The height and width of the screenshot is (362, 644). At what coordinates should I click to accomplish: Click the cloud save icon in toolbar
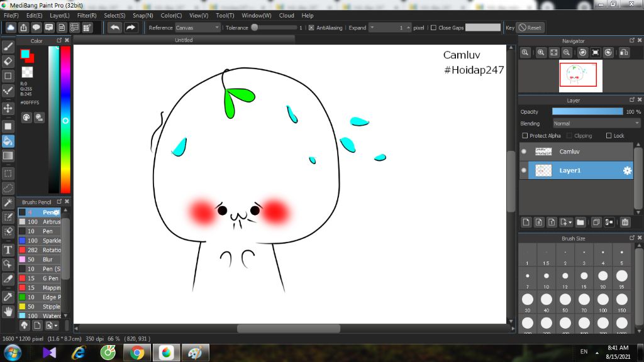[x=11, y=28]
